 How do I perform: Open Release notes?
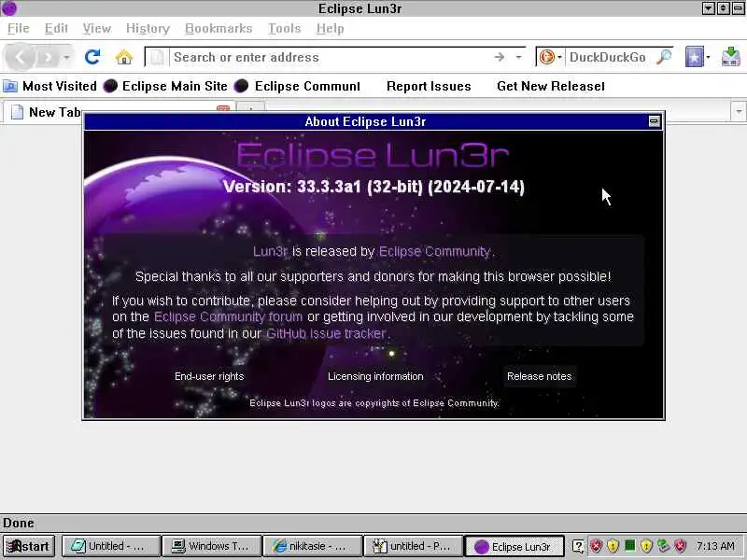point(540,376)
